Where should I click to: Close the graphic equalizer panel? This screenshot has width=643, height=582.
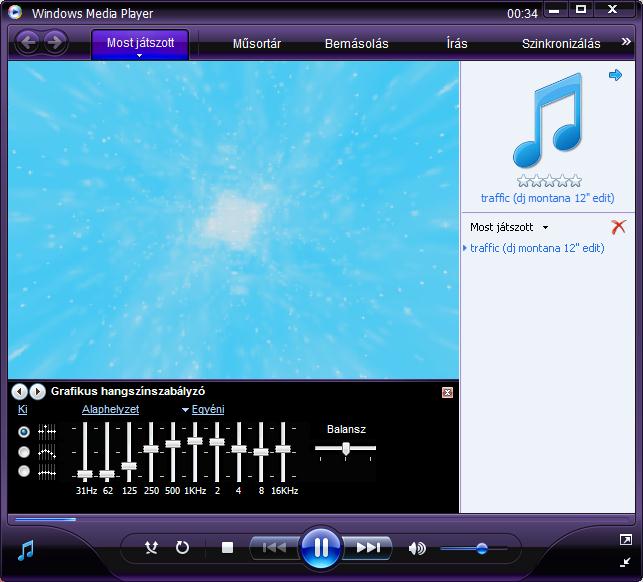coord(447,393)
